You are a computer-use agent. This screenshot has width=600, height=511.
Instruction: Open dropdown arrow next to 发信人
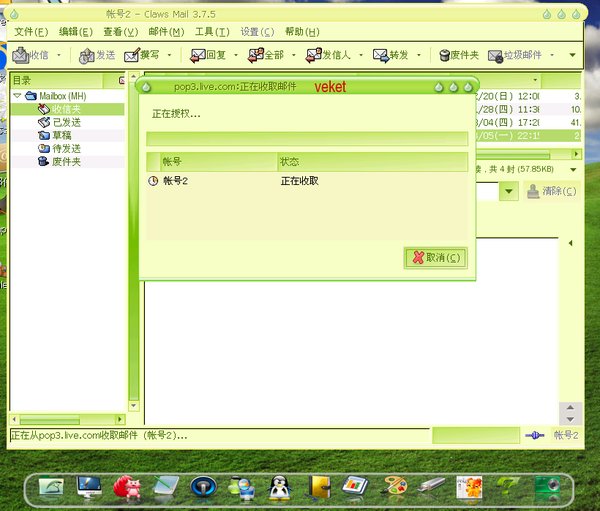pyautogui.click(x=361, y=55)
